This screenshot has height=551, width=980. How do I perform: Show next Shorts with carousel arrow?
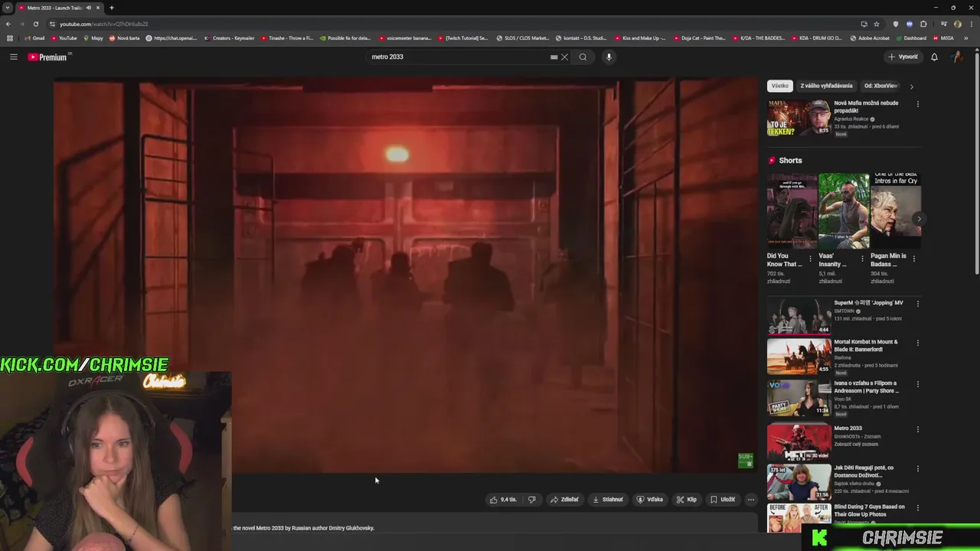919,219
